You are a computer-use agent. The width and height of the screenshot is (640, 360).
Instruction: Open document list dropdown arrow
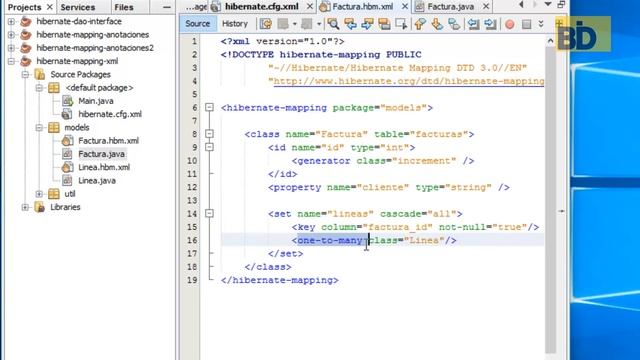click(x=548, y=4)
